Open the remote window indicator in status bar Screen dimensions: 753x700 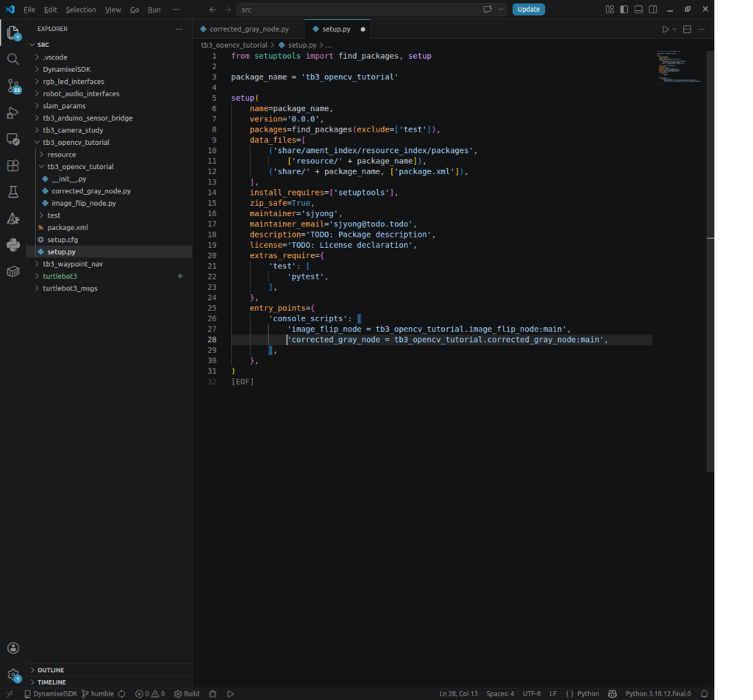tap(10, 694)
